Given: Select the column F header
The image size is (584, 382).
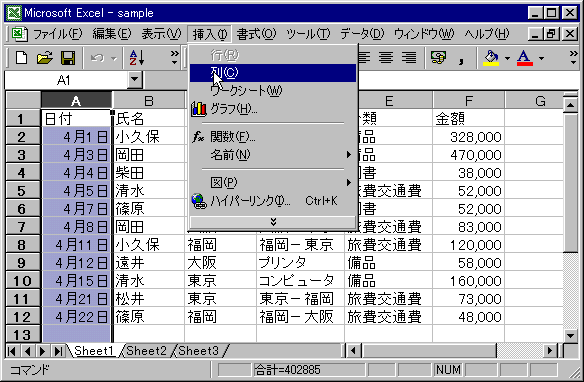Looking at the screenshot, I should click(x=468, y=101).
